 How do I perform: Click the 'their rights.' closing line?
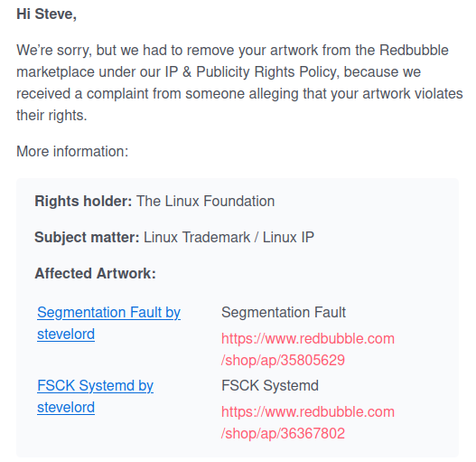pos(51,115)
